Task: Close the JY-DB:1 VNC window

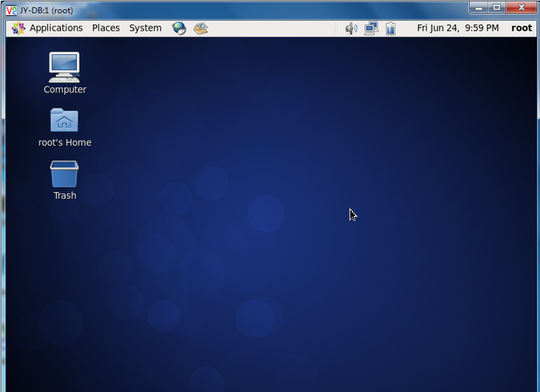Action: click(x=521, y=8)
